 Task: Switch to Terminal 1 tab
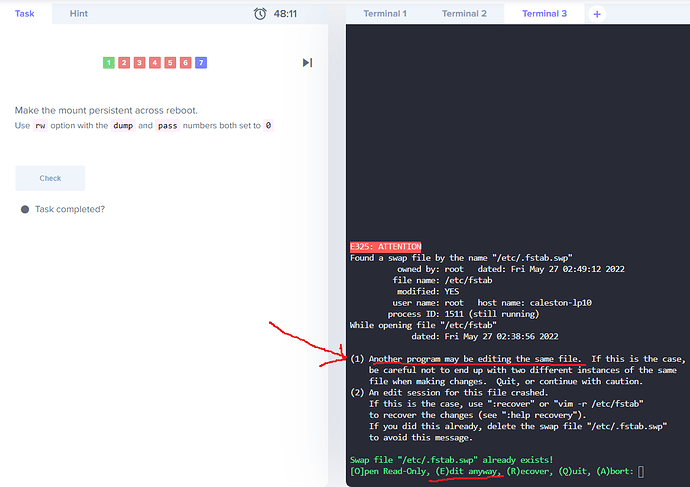pyautogui.click(x=385, y=14)
